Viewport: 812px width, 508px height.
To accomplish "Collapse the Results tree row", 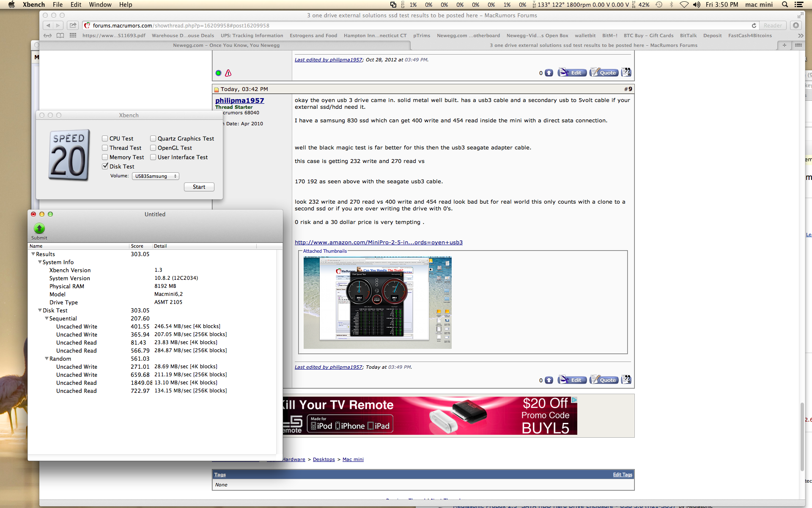I will tap(33, 254).
